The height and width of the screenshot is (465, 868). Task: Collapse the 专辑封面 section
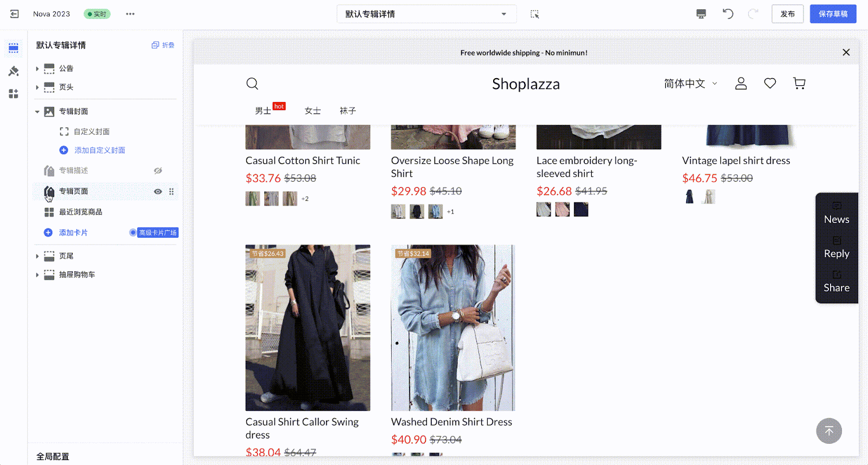[37, 112]
